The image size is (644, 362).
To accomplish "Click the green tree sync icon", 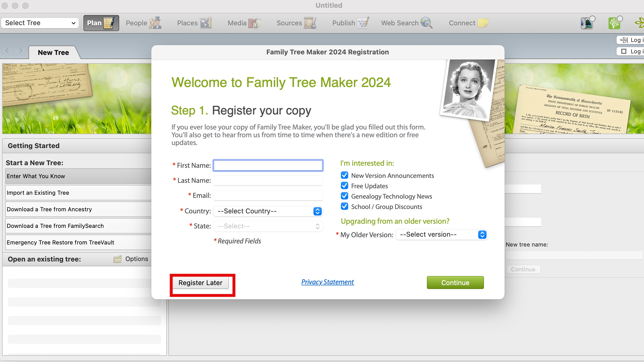I will coord(615,23).
